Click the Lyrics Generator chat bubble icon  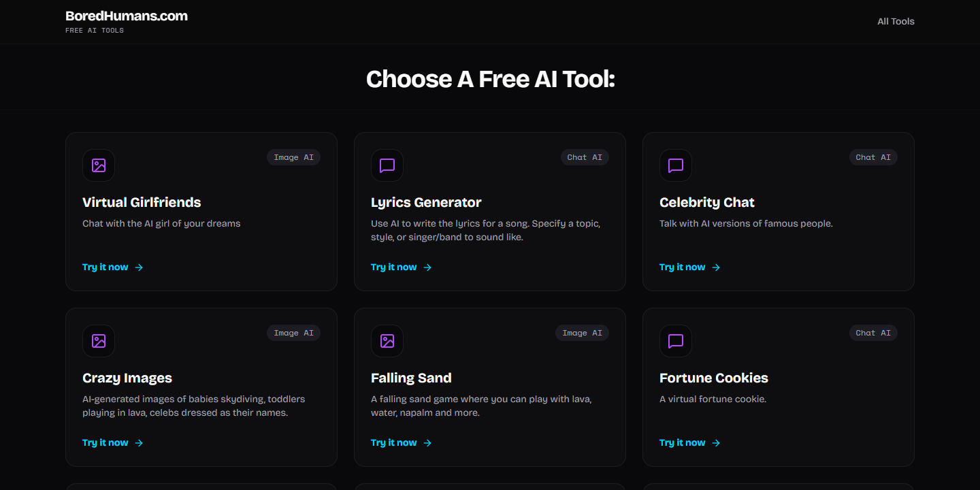coord(387,165)
